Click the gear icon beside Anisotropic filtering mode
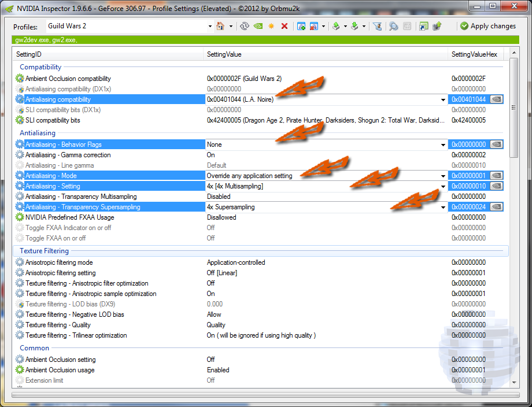 pos(20,262)
